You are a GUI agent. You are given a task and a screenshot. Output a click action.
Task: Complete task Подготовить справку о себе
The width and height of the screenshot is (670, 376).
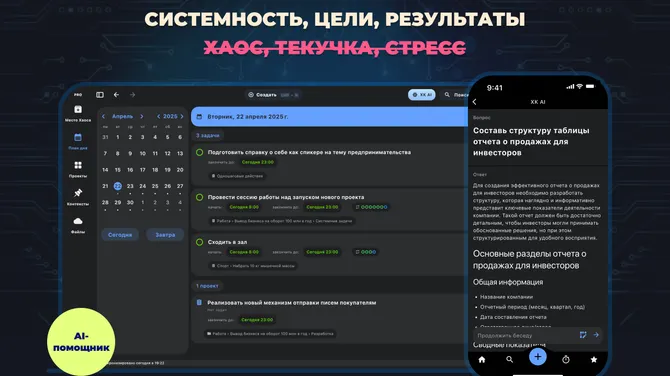click(200, 152)
